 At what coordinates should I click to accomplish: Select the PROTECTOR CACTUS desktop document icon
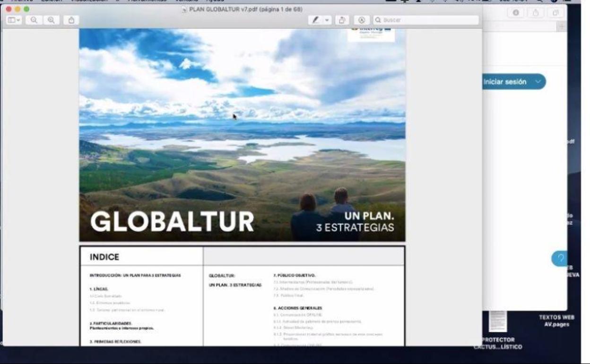(498, 321)
